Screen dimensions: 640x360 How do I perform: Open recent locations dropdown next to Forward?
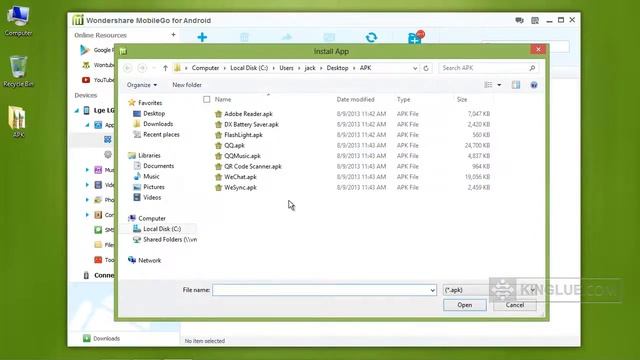153,68
